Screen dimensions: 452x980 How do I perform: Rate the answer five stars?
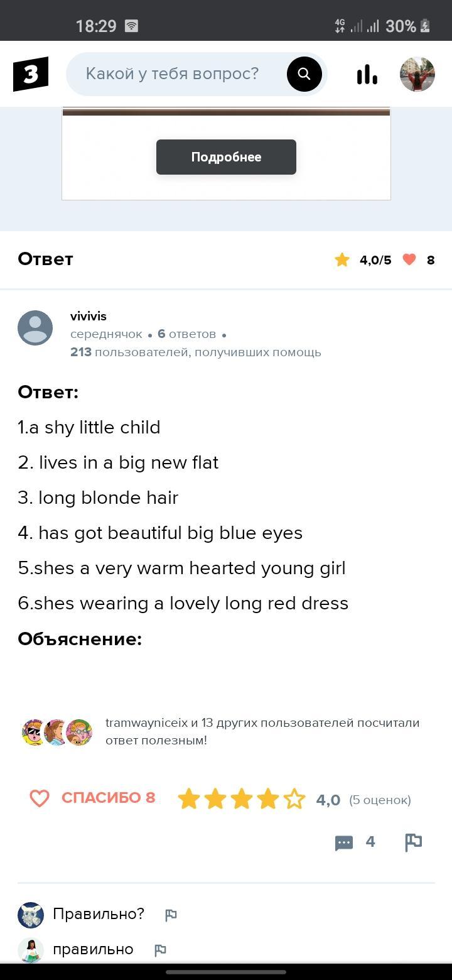point(294,799)
